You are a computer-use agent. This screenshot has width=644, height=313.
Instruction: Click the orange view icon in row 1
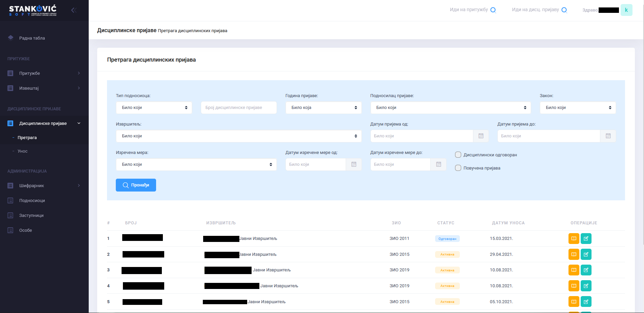point(574,239)
